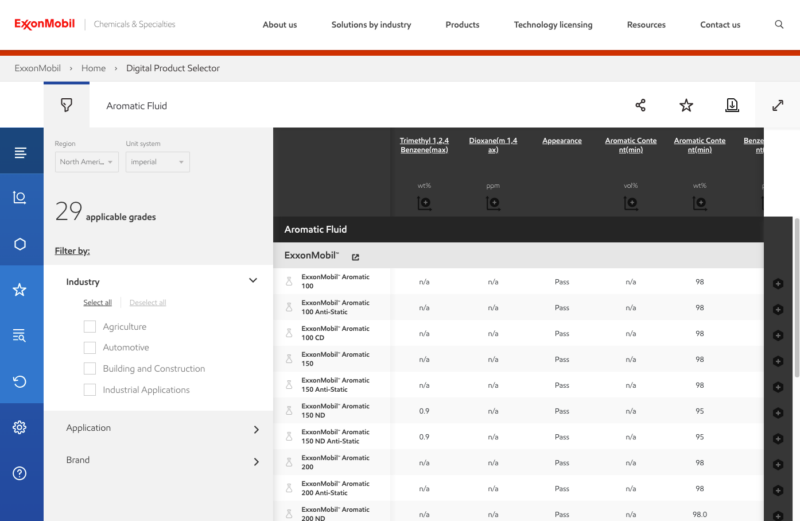Click Trimethyl 1,2,4 Benzene(max) header
The image size is (800, 521).
tap(424, 145)
